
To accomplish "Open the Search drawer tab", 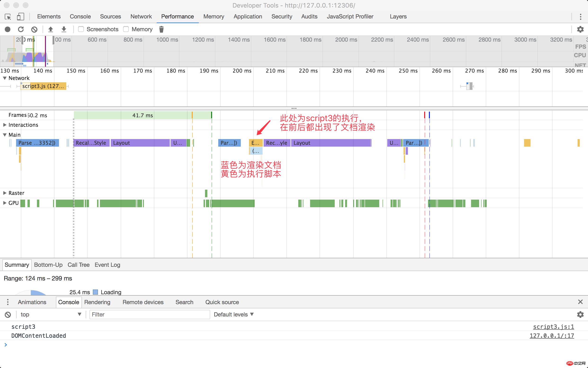I will pos(184,302).
